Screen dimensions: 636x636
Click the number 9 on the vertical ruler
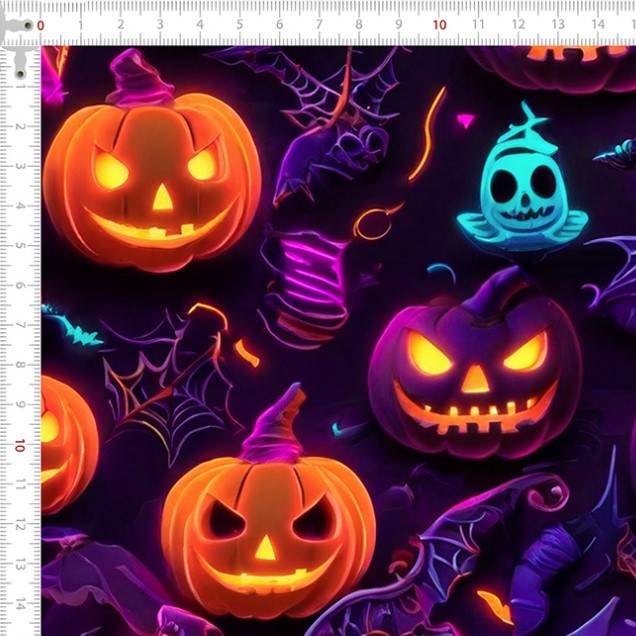(20, 405)
